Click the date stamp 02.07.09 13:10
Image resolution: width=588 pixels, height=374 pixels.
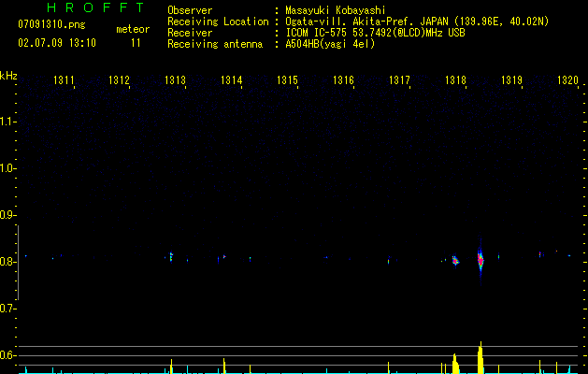click(x=57, y=43)
